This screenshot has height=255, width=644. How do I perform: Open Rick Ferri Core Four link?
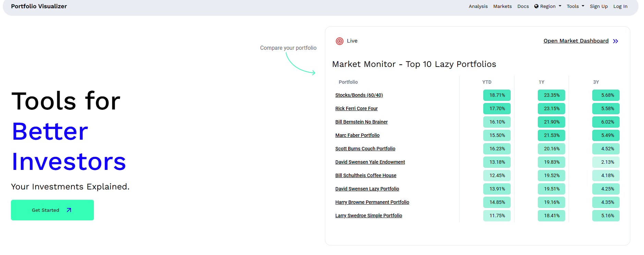(x=356, y=108)
